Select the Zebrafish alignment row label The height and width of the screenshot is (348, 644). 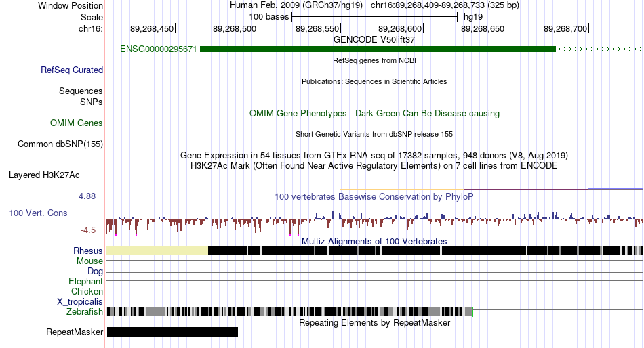click(x=85, y=312)
